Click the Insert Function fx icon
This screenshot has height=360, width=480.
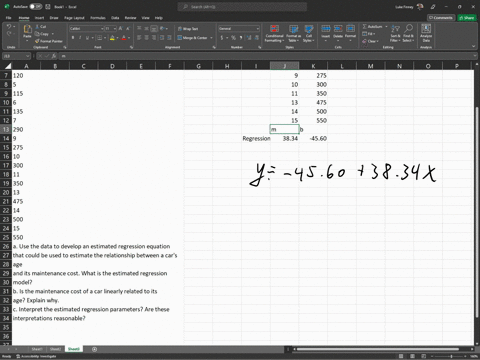[54, 56]
